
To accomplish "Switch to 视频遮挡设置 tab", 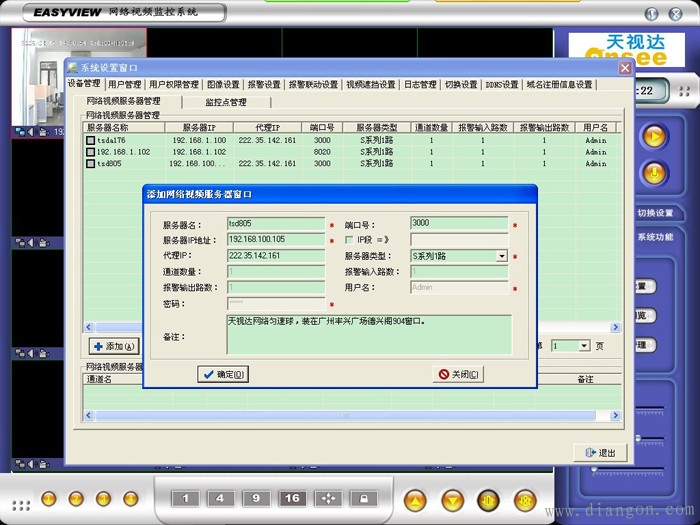I will coord(371,84).
